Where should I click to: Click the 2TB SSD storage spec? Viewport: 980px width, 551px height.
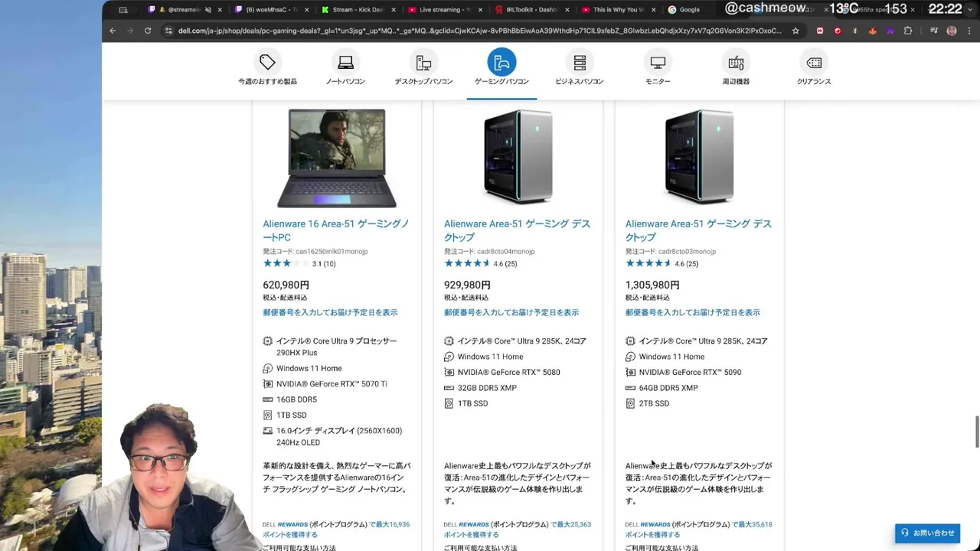[x=654, y=403]
